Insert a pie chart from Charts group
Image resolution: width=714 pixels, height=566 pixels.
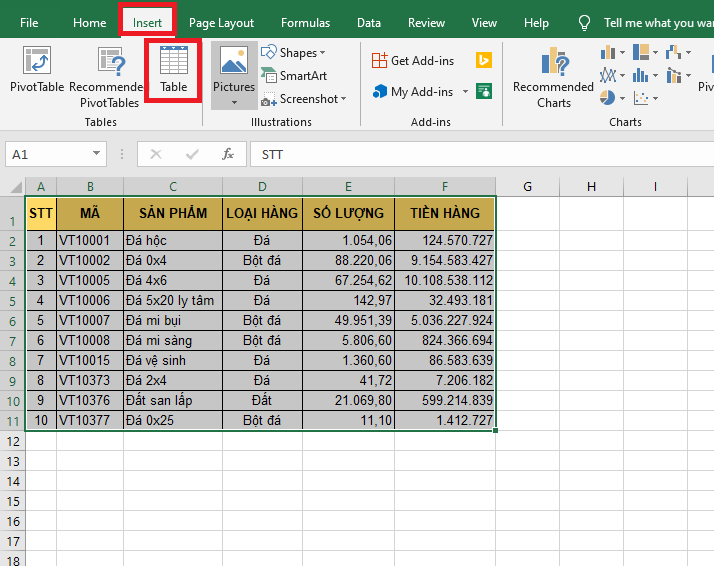(x=608, y=98)
